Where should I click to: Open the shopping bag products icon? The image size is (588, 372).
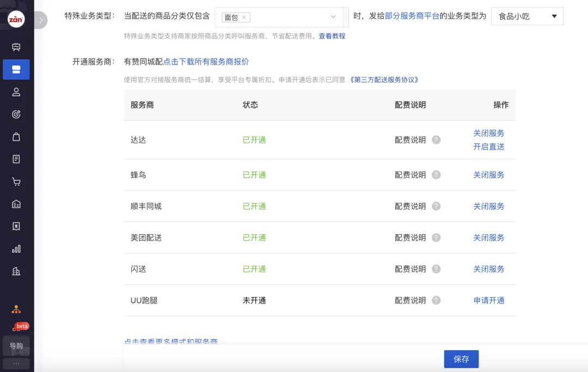(x=16, y=137)
